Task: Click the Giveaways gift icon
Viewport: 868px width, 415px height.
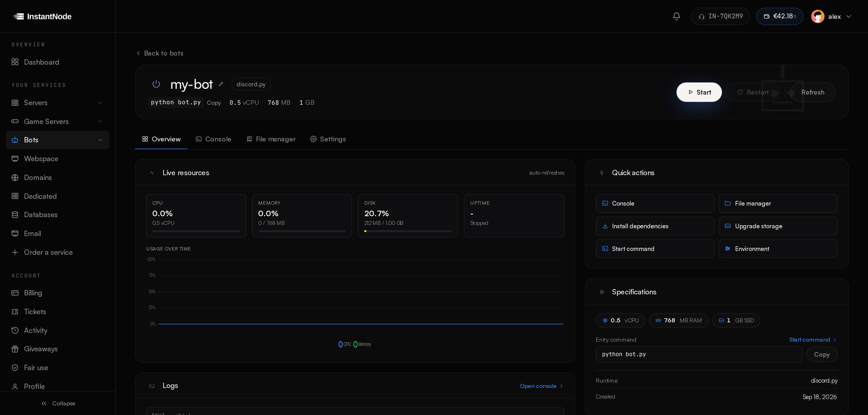Action: click(15, 349)
